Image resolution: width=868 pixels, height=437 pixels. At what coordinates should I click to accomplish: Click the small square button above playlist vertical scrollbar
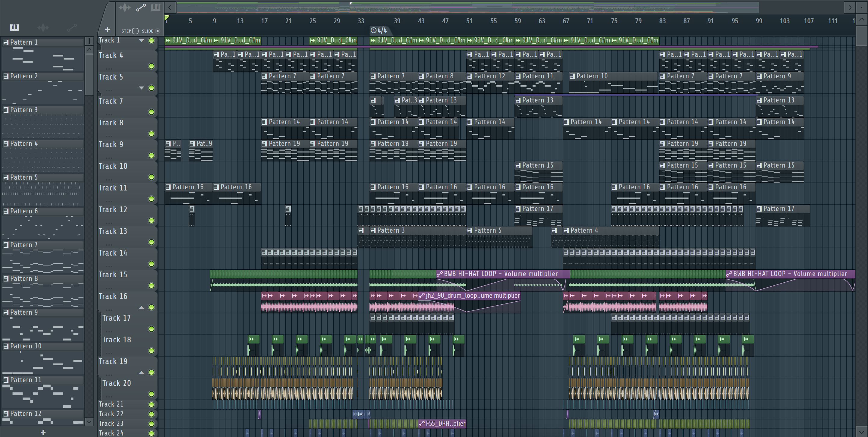pos(862,7)
